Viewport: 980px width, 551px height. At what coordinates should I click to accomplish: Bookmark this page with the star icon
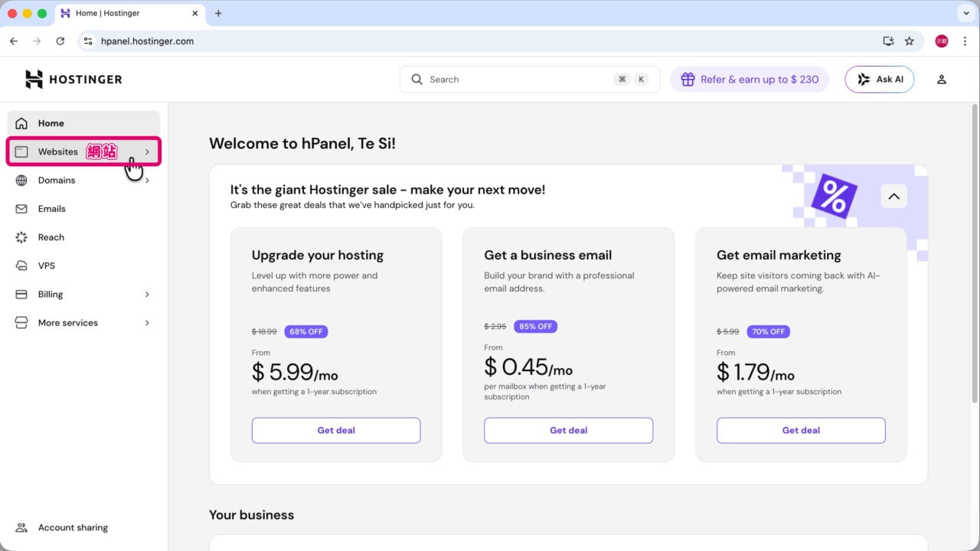coord(910,41)
